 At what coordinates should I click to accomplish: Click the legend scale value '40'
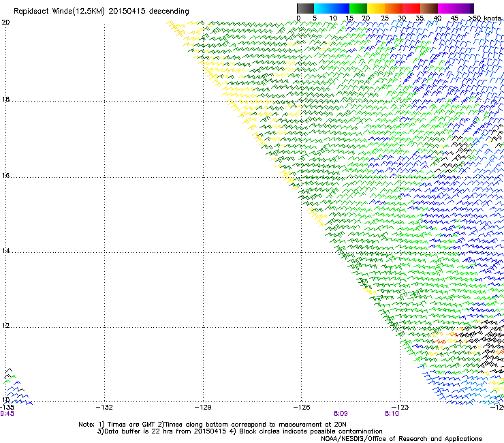[437, 18]
